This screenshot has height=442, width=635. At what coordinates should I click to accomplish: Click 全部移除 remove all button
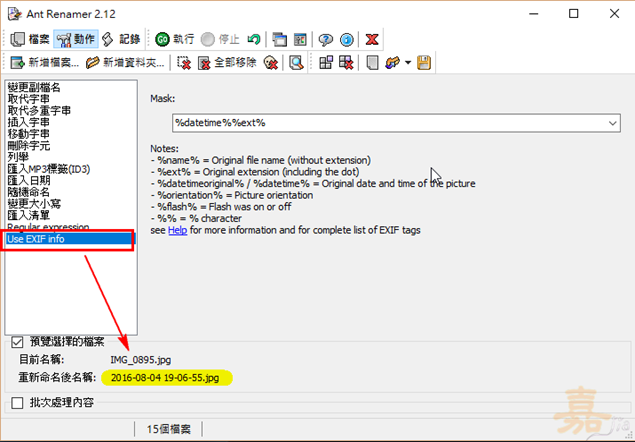(227, 63)
